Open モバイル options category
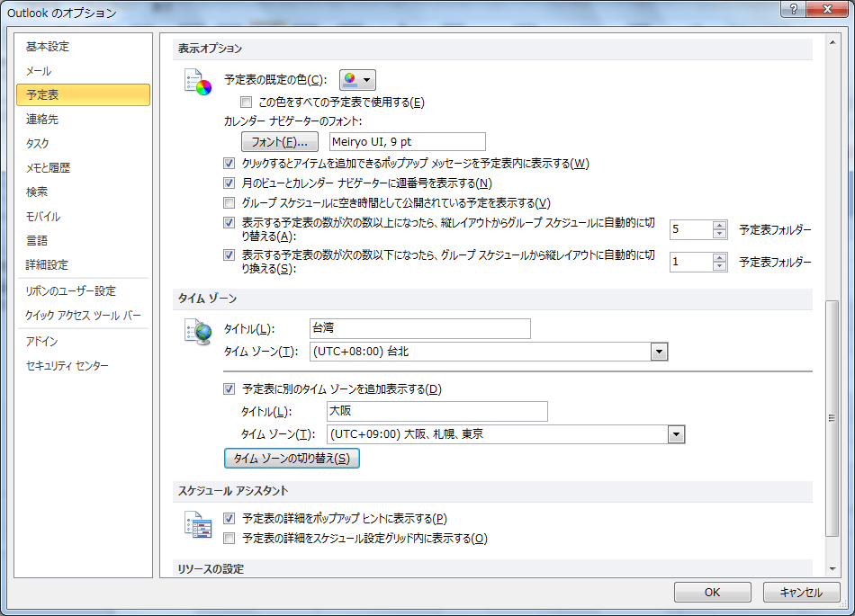The width and height of the screenshot is (855, 616). point(84,216)
